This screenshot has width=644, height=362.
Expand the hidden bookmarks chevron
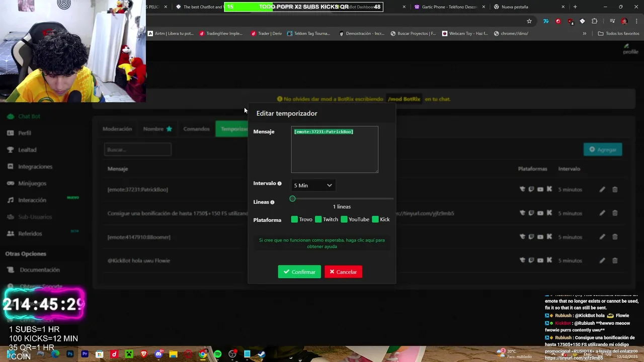tap(584, 34)
